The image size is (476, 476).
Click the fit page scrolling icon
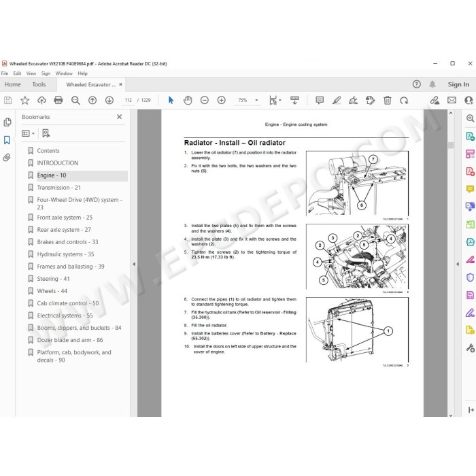tap(273, 100)
